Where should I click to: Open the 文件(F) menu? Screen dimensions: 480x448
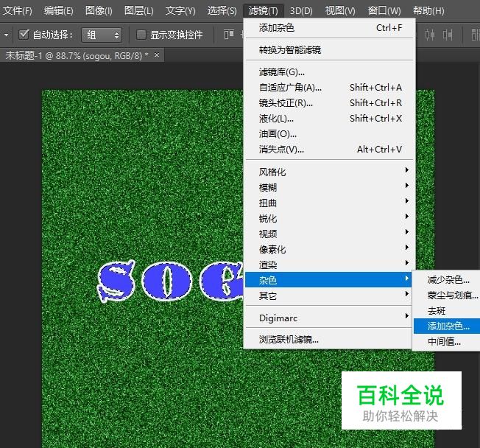[x=18, y=11]
